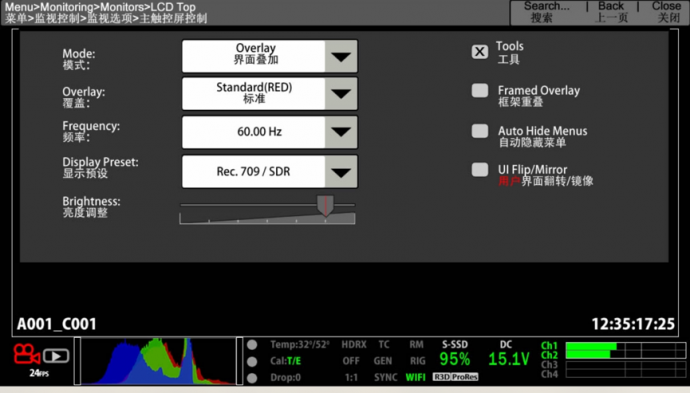Open the RGB histogram display
The height and width of the screenshot is (393, 690).
coord(158,361)
